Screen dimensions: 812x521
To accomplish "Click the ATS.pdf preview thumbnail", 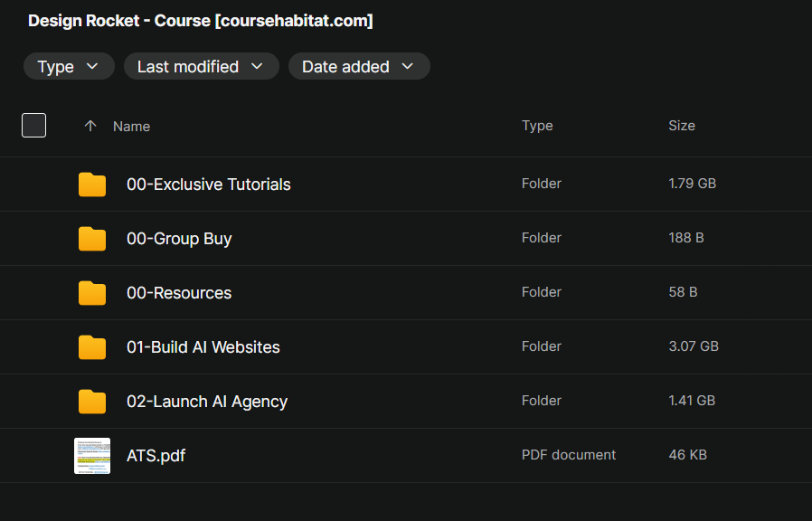I will tap(92, 456).
